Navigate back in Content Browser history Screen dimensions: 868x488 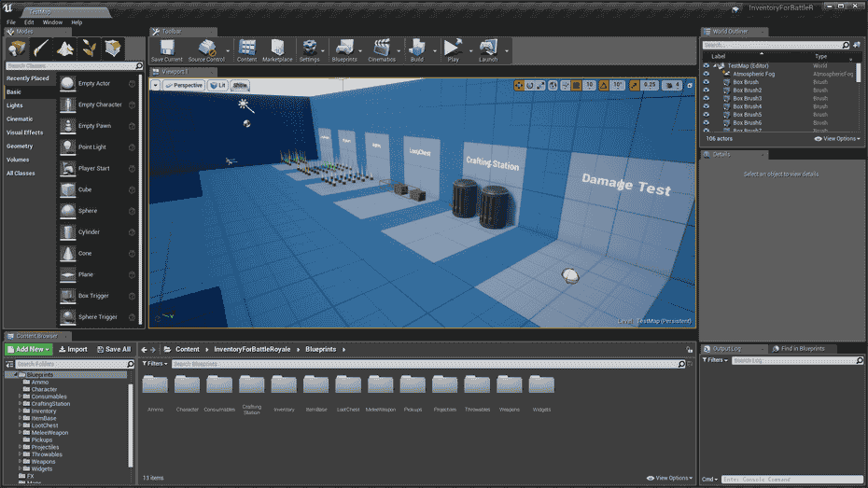click(x=144, y=350)
